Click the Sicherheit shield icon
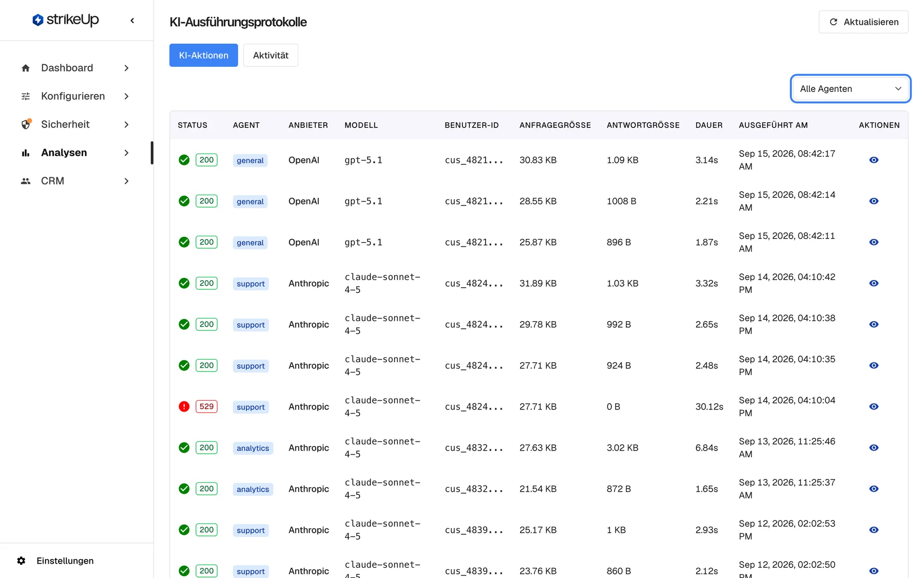 [26, 124]
